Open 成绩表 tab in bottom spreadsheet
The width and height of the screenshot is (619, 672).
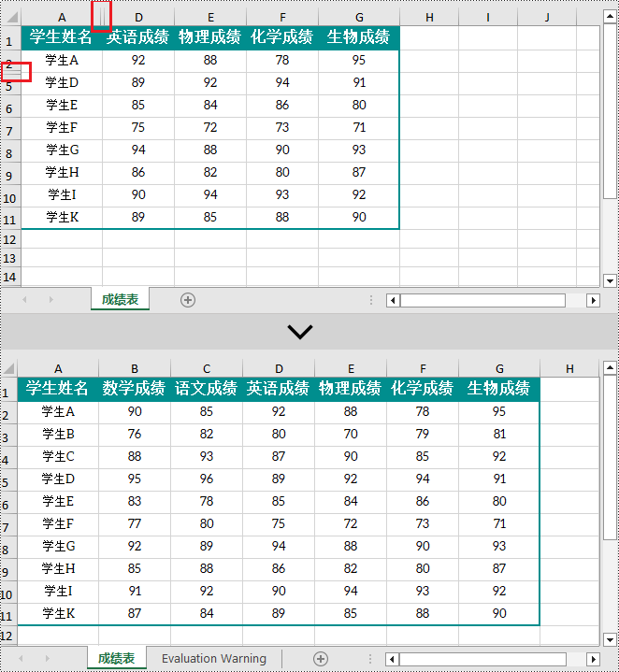(x=117, y=658)
